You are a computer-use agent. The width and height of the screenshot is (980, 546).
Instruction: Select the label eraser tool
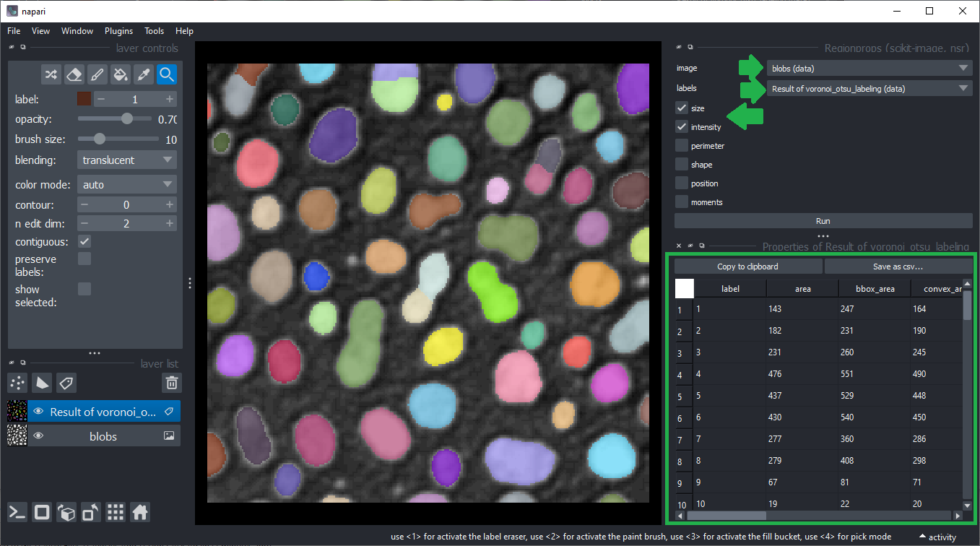click(74, 74)
